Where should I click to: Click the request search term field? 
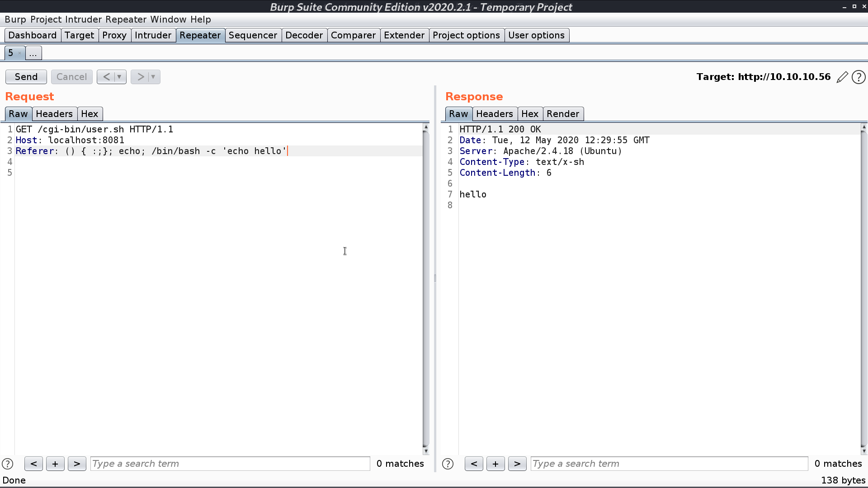pos(230,464)
